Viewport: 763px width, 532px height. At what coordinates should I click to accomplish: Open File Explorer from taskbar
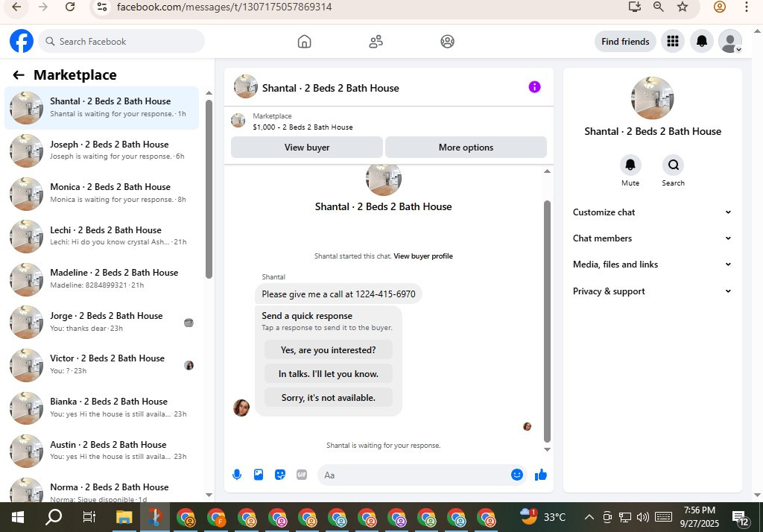click(124, 517)
